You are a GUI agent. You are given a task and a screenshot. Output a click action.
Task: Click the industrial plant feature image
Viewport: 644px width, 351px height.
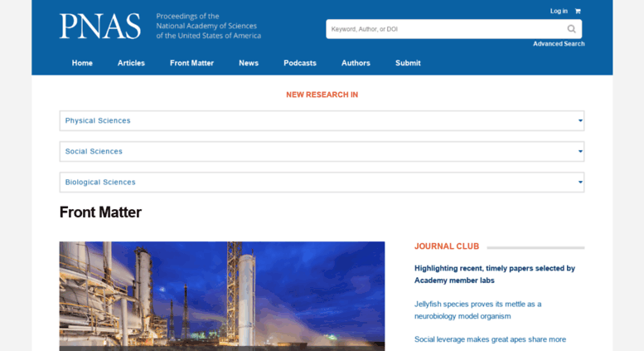[222, 296]
